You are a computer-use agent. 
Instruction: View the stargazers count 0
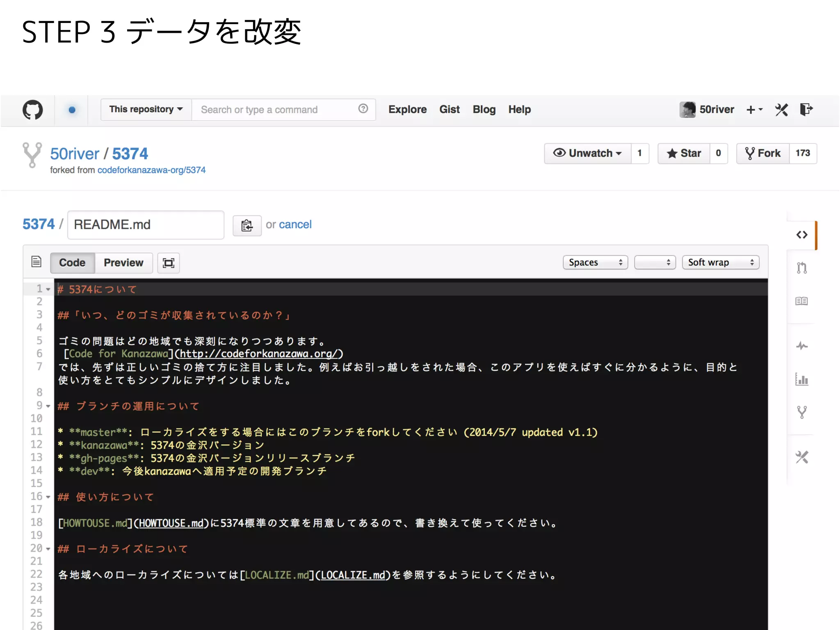[x=719, y=153]
